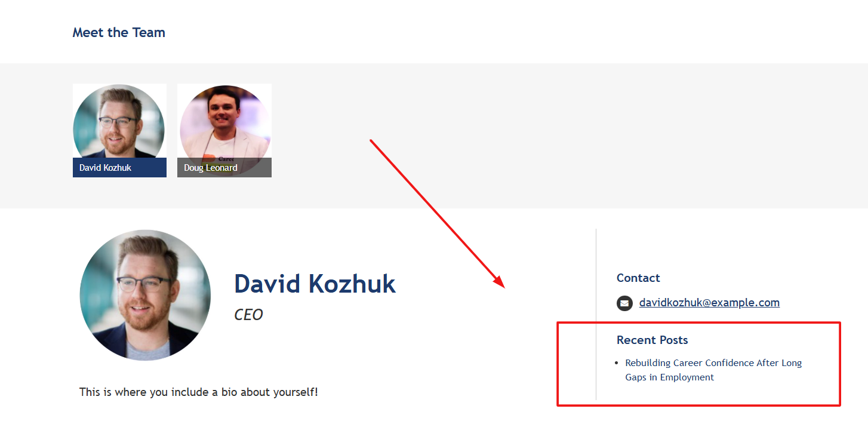Click the italic "CEO" job title
Viewport: 868px width, 424px height.
[x=248, y=315]
